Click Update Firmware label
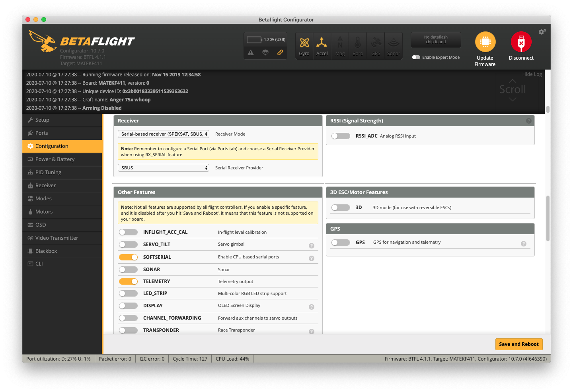 [x=485, y=61]
